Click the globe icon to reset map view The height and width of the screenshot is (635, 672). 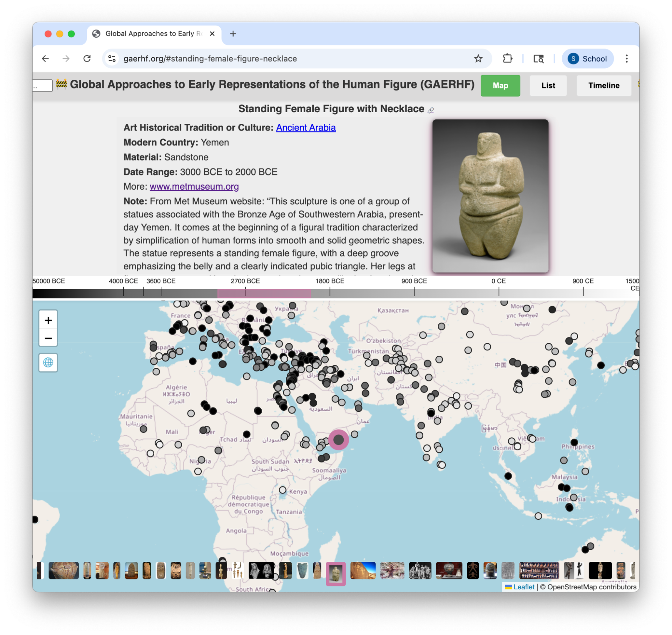[x=48, y=362]
